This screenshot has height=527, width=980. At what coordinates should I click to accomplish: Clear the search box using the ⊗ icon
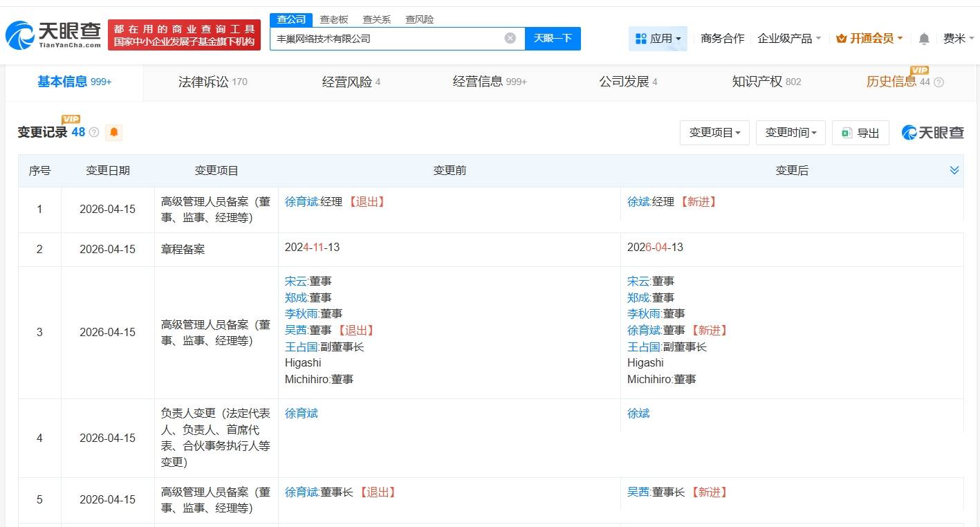coord(510,39)
